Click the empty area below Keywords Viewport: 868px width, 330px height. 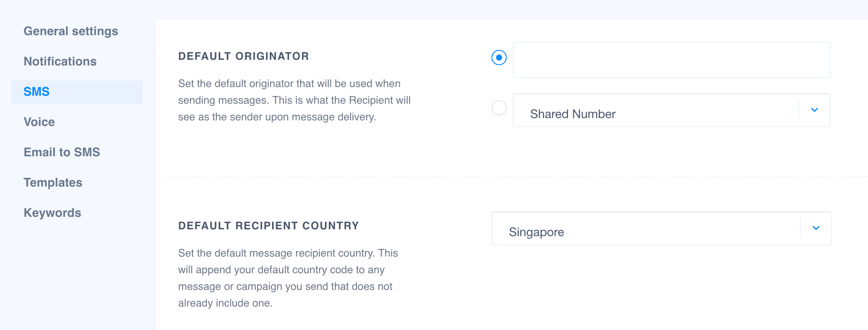click(x=76, y=272)
